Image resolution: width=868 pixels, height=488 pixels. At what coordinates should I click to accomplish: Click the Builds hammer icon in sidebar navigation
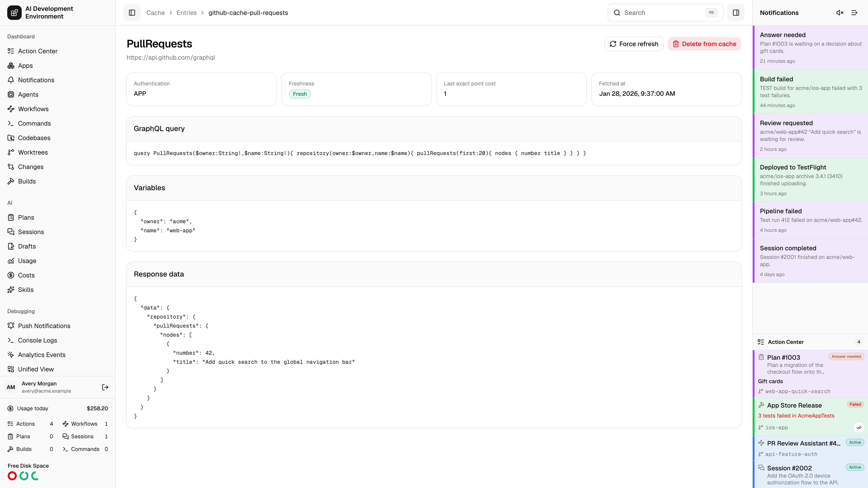click(11, 181)
